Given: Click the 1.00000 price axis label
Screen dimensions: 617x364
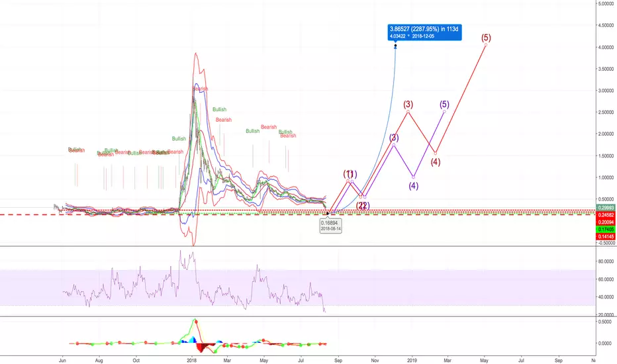Looking at the screenshot, I should tap(606, 177).
